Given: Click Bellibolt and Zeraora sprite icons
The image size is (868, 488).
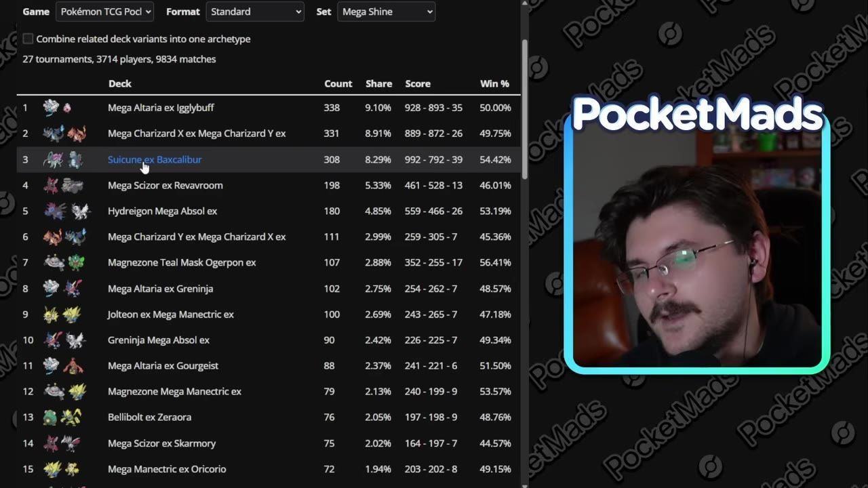Looking at the screenshot, I should (x=62, y=418).
